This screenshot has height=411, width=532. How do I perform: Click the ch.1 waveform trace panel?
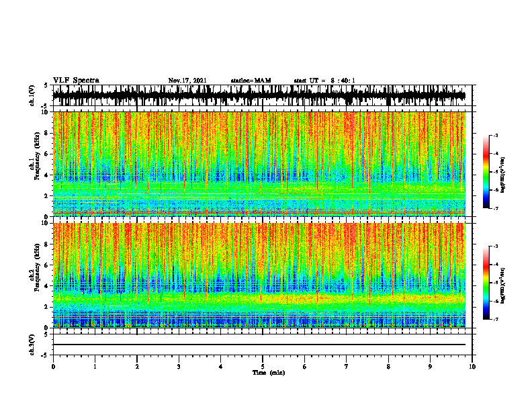click(x=262, y=95)
